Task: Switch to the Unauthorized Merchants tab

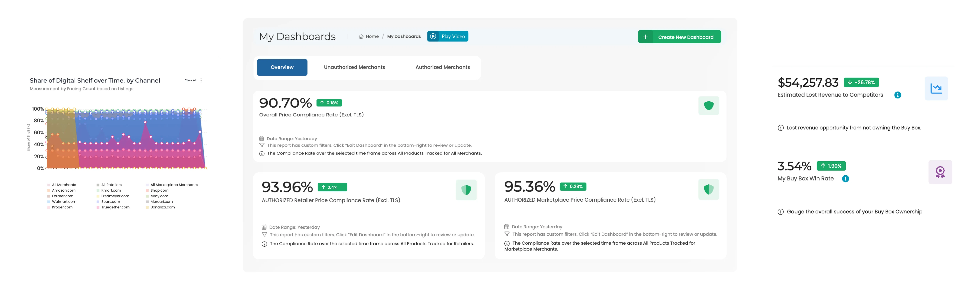Action: (x=354, y=67)
